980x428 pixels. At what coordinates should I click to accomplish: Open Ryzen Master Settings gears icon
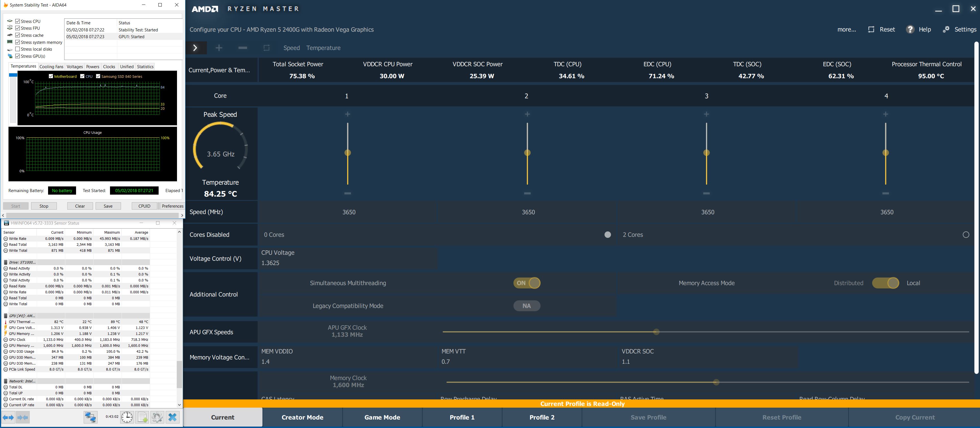pyautogui.click(x=946, y=29)
